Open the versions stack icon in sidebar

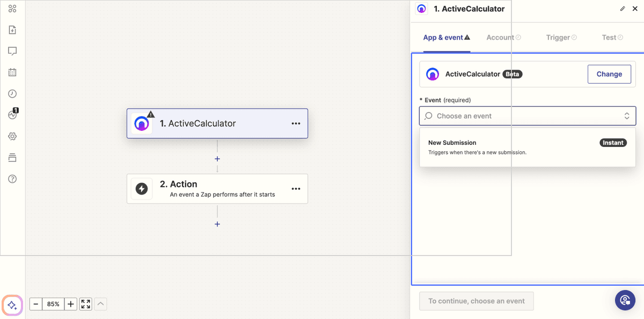[x=12, y=158]
